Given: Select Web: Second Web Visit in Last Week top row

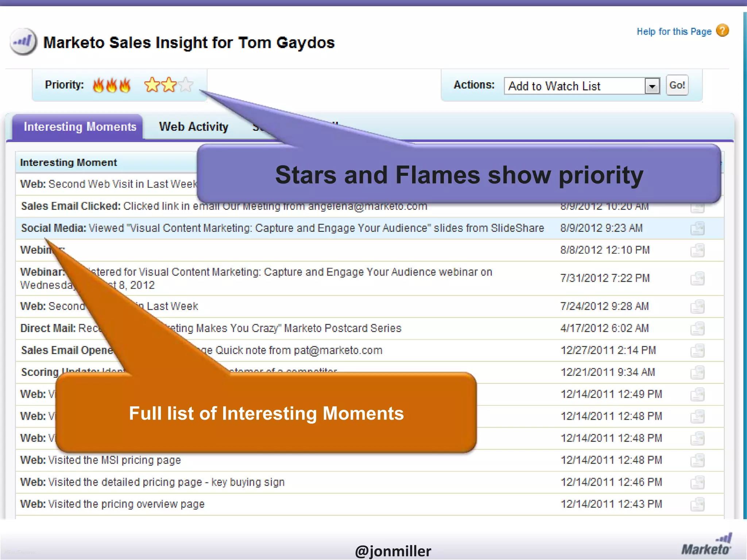Looking at the screenshot, I should pyautogui.click(x=109, y=184).
